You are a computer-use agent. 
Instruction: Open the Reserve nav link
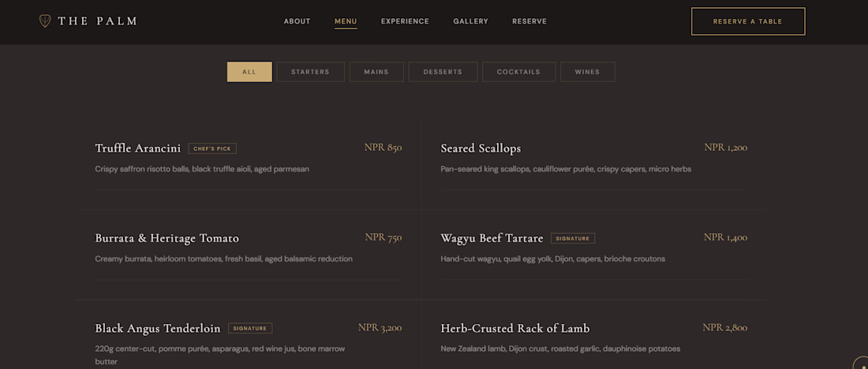pos(529,21)
